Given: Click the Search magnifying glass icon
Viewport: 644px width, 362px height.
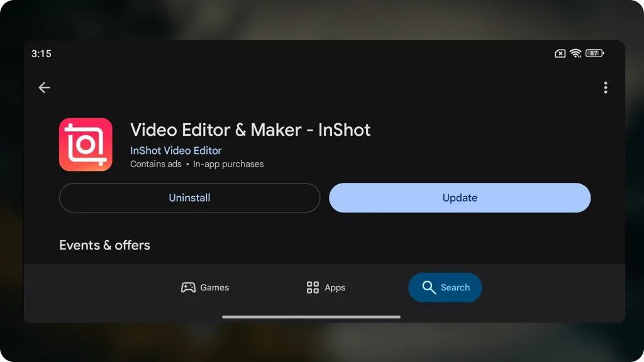Looking at the screenshot, I should point(429,288).
